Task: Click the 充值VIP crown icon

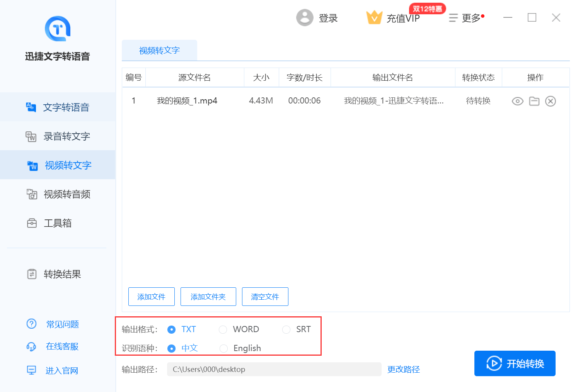Action: pyautogui.click(x=374, y=17)
